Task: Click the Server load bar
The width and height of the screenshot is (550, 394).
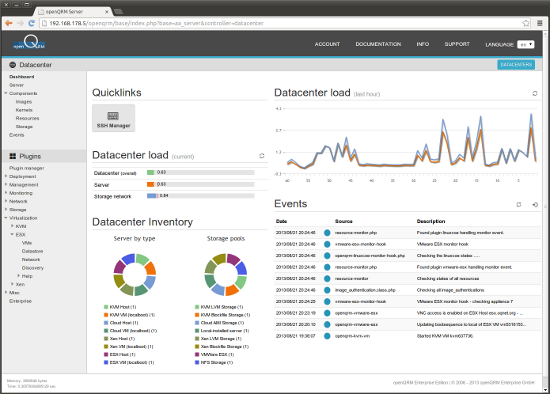Action: [201, 184]
